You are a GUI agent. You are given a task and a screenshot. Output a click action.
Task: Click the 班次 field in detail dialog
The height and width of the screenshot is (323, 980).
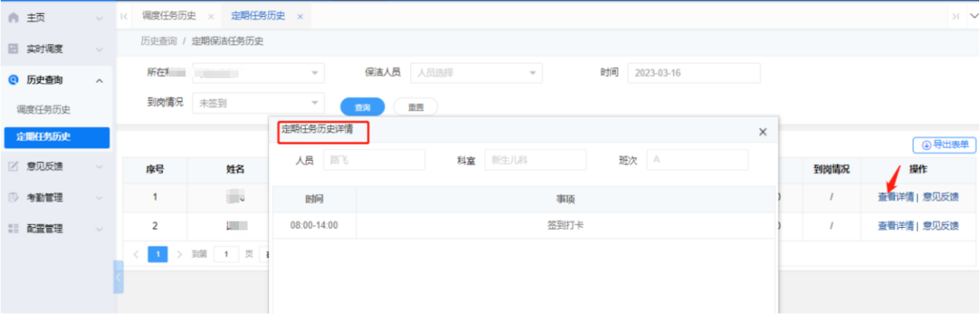tap(697, 160)
